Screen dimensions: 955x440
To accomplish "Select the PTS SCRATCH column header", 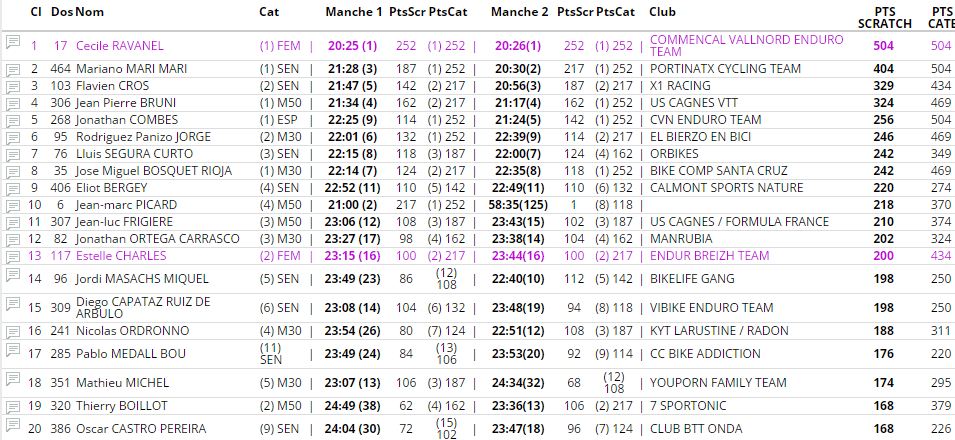I will (883, 17).
